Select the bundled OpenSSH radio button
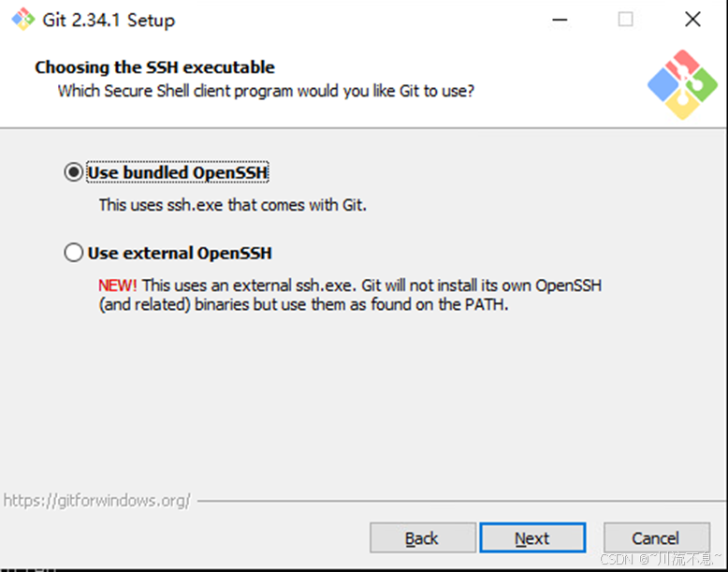This screenshot has width=728, height=572. coord(73,172)
